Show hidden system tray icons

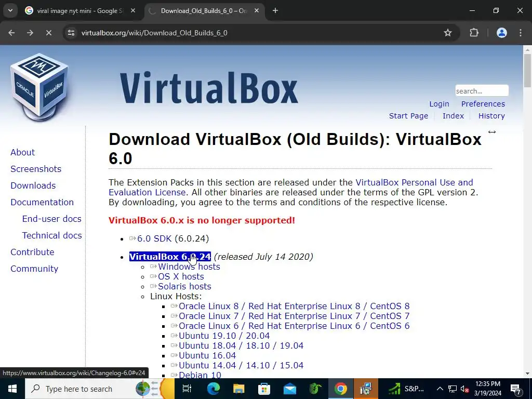coord(440,389)
